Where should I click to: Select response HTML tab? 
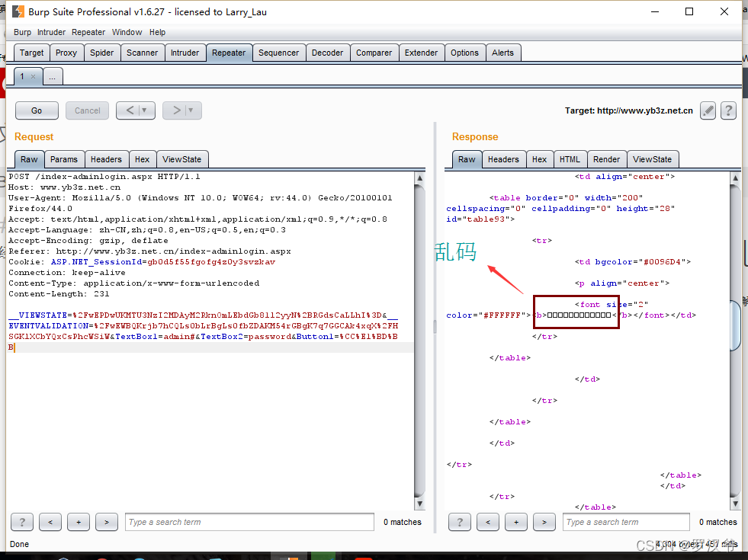[x=570, y=160]
